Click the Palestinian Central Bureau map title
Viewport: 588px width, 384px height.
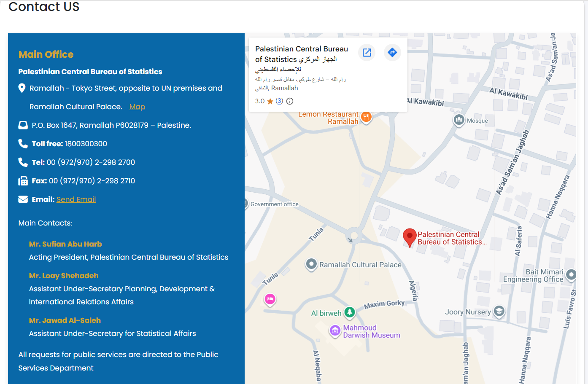(x=301, y=59)
